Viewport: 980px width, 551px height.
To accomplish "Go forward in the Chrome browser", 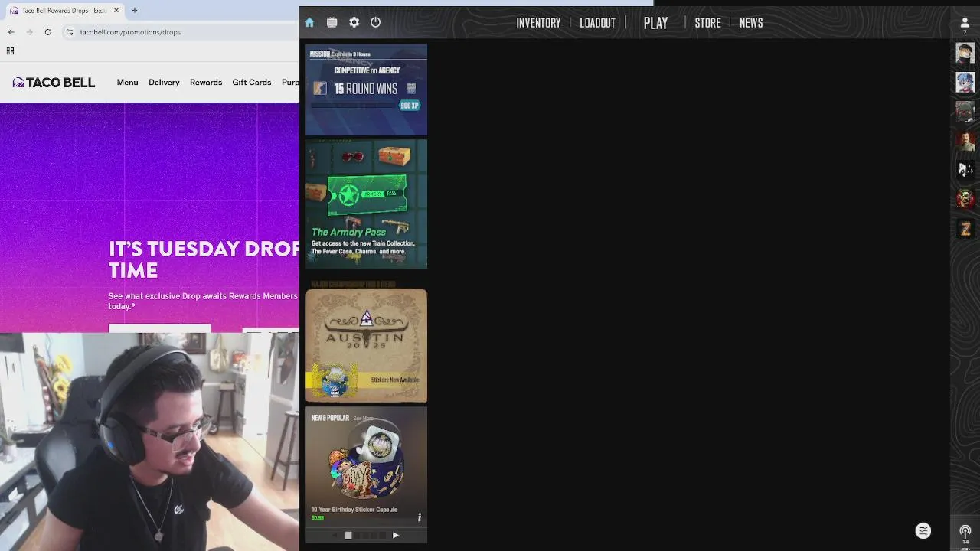I will tap(29, 32).
